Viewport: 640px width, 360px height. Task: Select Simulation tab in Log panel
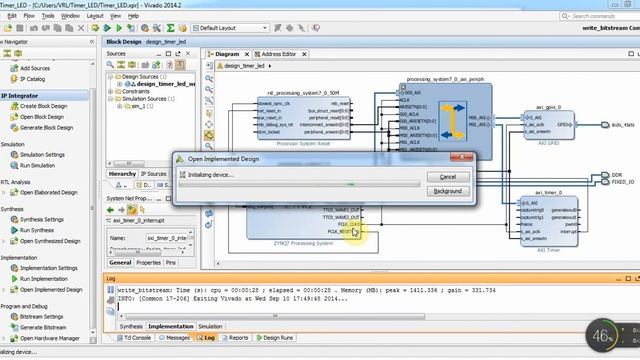(210, 326)
